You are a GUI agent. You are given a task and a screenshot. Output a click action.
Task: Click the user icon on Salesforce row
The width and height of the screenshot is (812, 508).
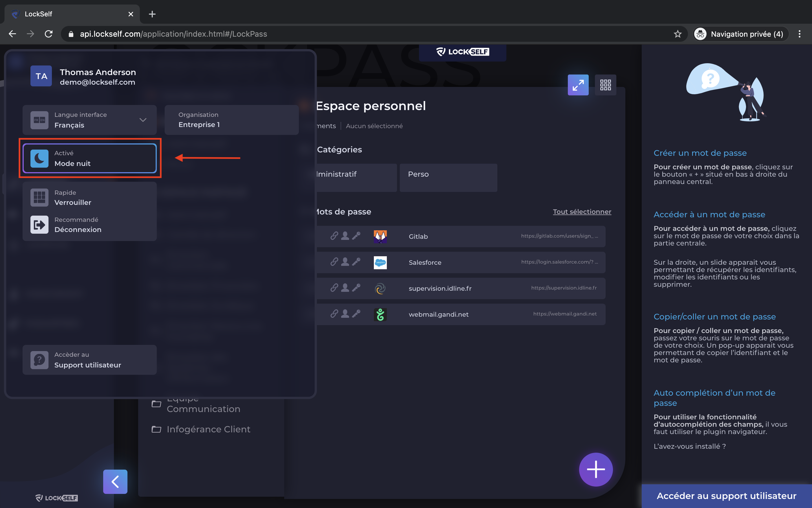pos(345,262)
